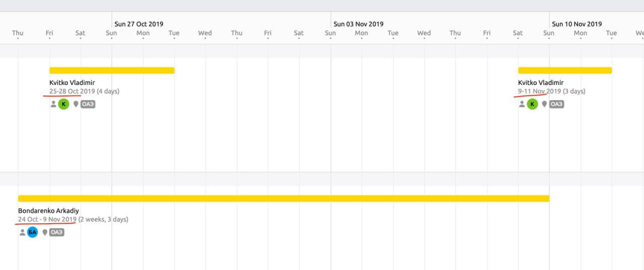The image size is (644, 270).
Task: Click the ОАЭ tag in the 25-28 Oct entry
Action: click(88, 104)
